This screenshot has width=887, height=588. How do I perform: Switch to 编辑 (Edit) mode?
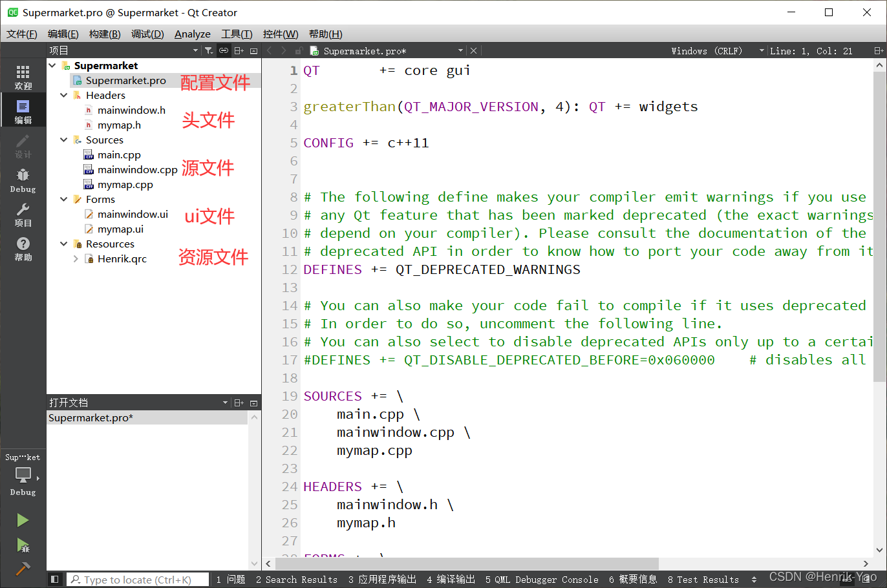click(23, 111)
